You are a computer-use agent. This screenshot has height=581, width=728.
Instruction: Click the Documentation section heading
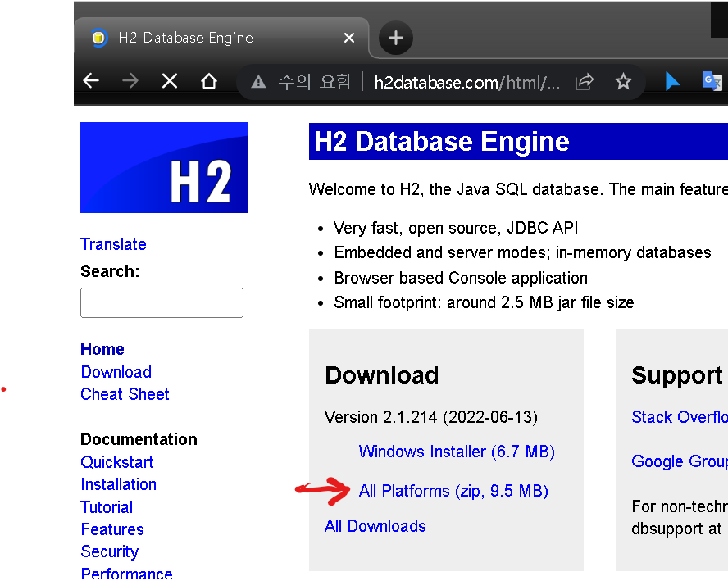[x=139, y=439]
